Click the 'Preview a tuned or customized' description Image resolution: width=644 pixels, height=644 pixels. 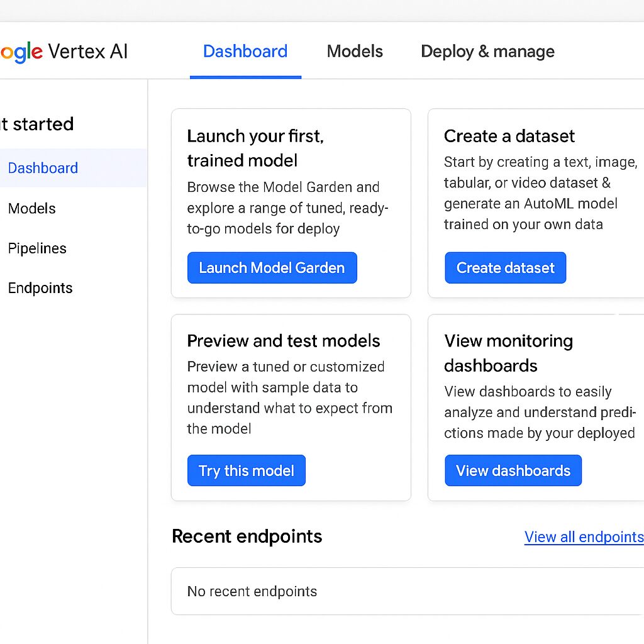click(289, 397)
